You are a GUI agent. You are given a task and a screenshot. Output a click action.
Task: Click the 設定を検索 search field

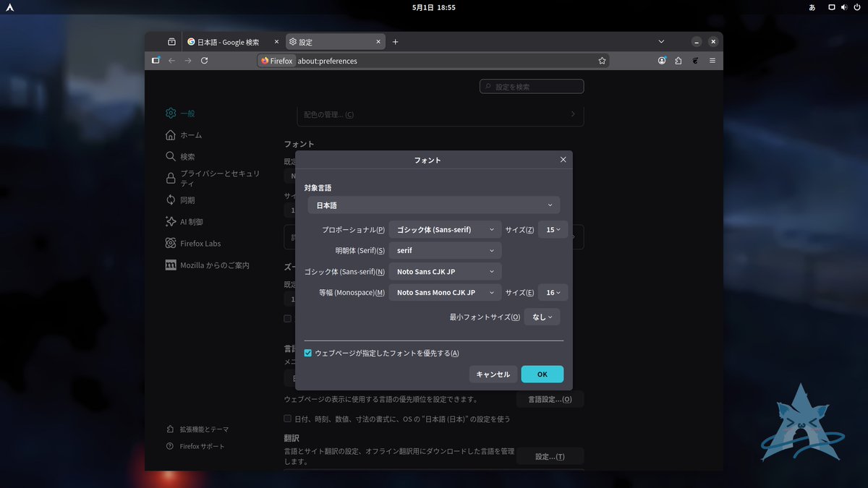tap(532, 87)
